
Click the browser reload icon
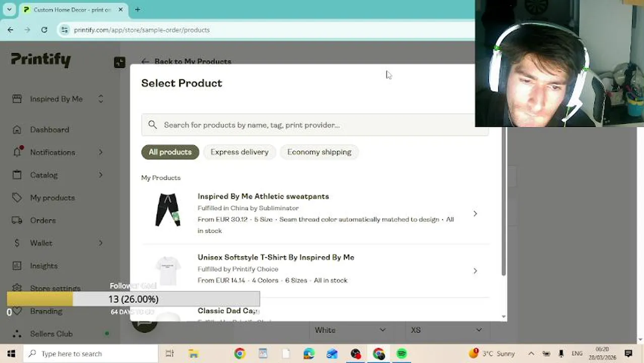(44, 30)
